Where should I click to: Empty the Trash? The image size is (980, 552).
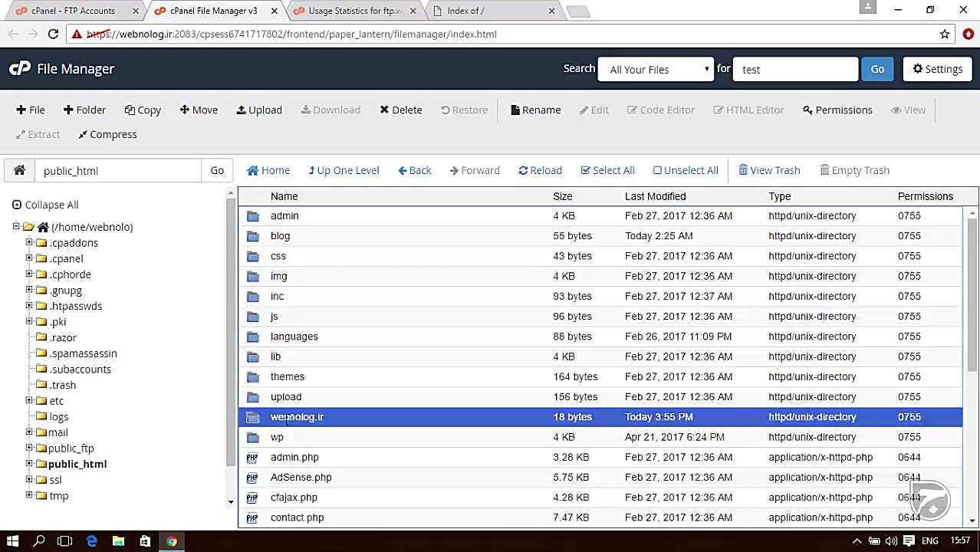tap(854, 170)
